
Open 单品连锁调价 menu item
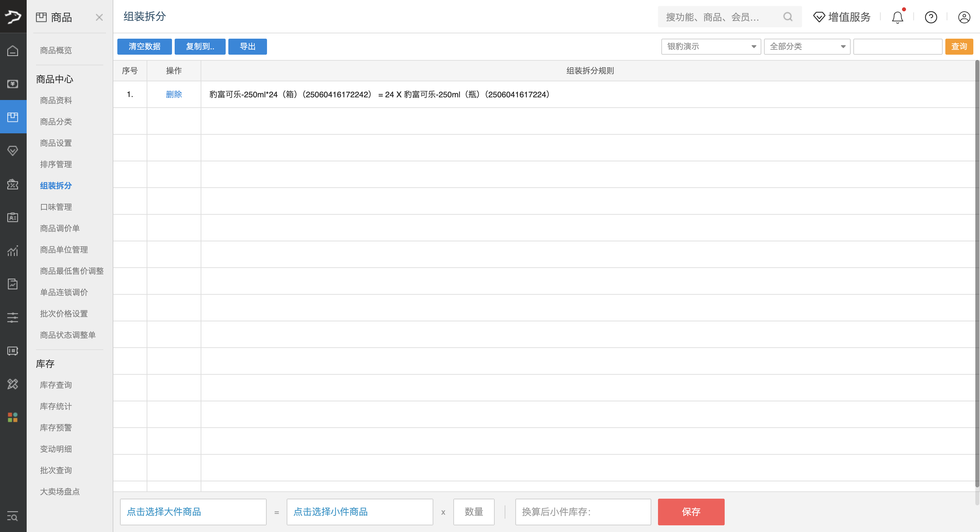(x=64, y=292)
